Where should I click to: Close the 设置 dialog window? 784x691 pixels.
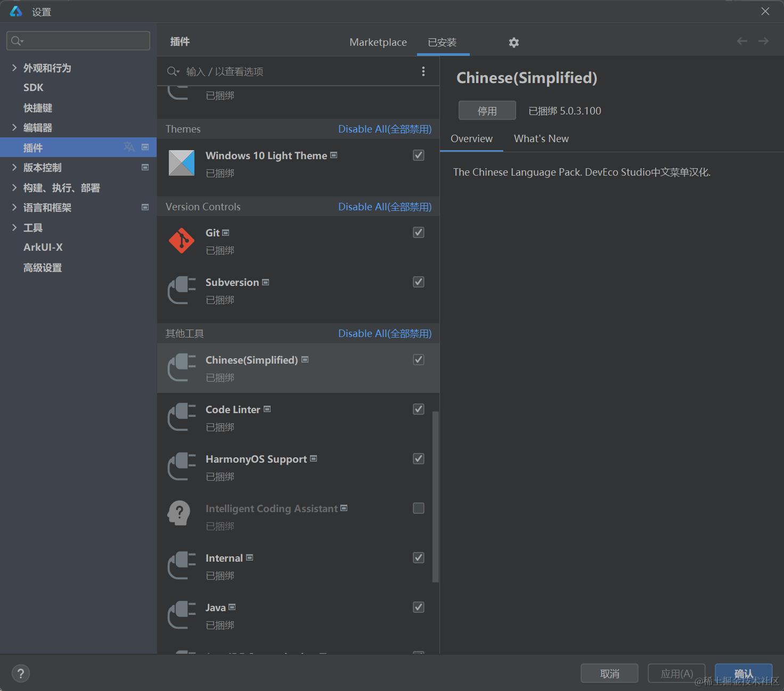point(765,11)
